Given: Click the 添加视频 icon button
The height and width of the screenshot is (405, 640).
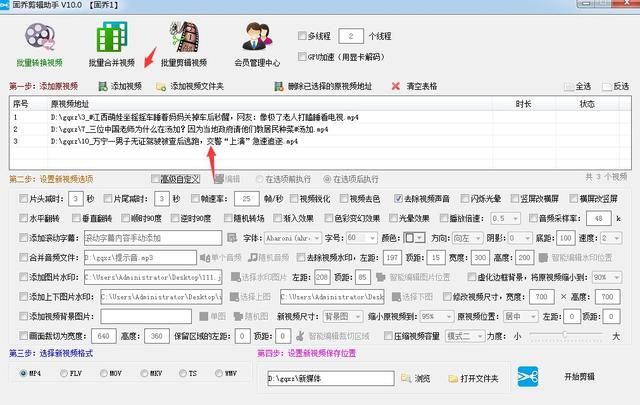Looking at the screenshot, I should (x=103, y=86).
